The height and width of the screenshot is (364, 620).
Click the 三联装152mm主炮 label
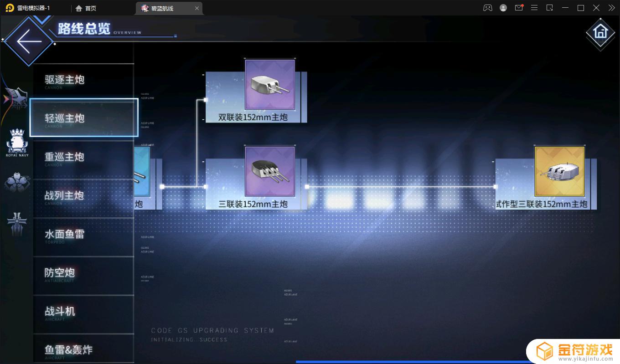point(253,204)
